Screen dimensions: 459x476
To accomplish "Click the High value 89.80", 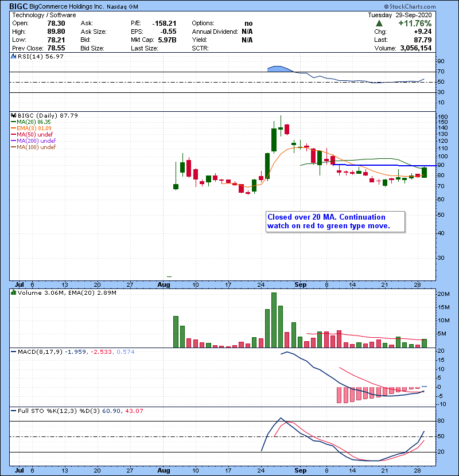I will pos(56,32).
